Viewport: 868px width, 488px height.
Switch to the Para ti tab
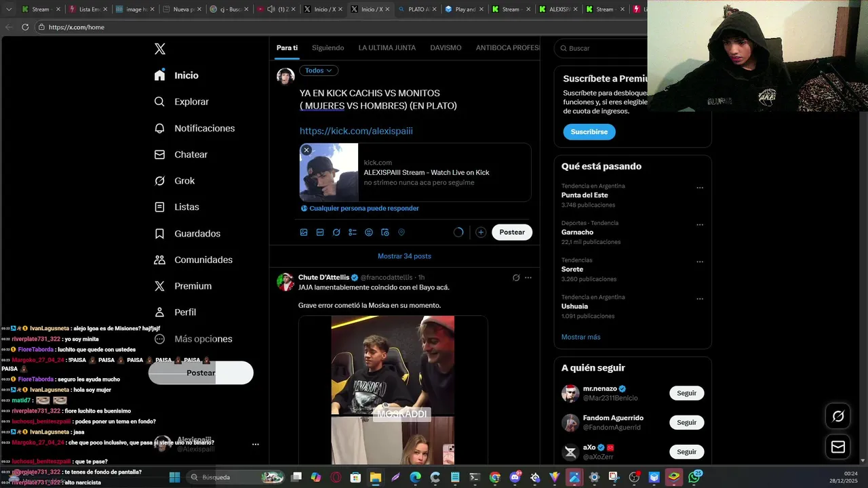(287, 48)
